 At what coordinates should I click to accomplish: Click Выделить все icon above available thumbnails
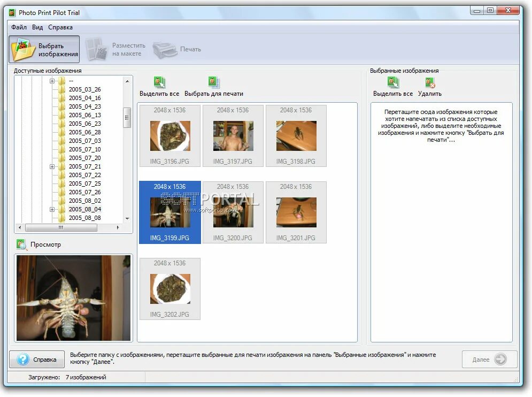[x=159, y=82]
